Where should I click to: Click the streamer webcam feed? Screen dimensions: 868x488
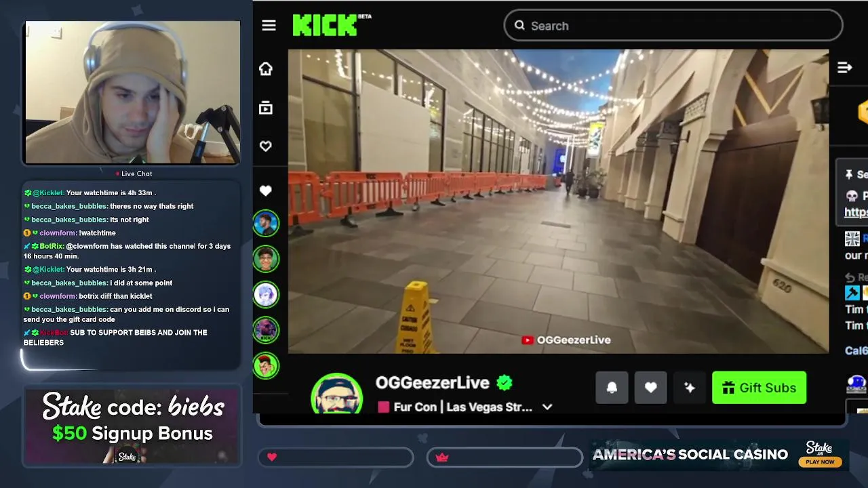click(133, 92)
